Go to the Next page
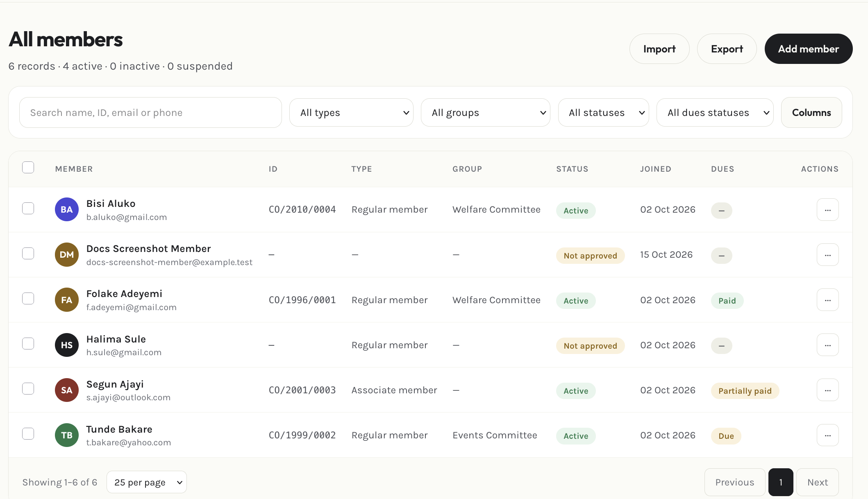 click(818, 482)
